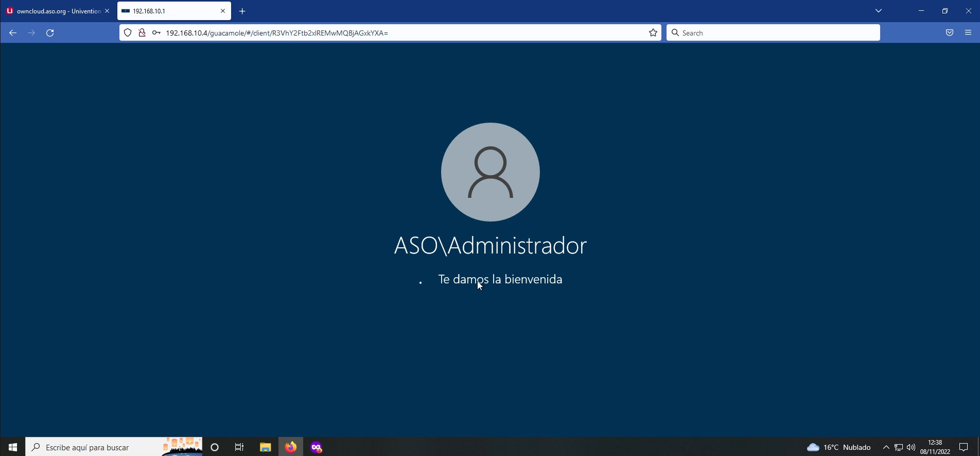The width and height of the screenshot is (980, 456).
Task: Open the Windows Start menu
Action: (x=13, y=447)
